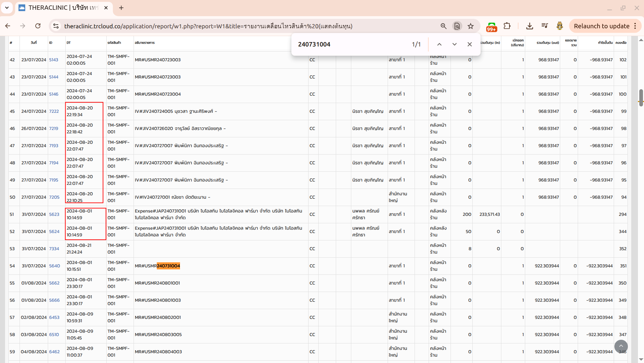The height and width of the screenshot is (363, 644).
Task: Open the green 99+ extension icon
Action: [x=492, y=27]
